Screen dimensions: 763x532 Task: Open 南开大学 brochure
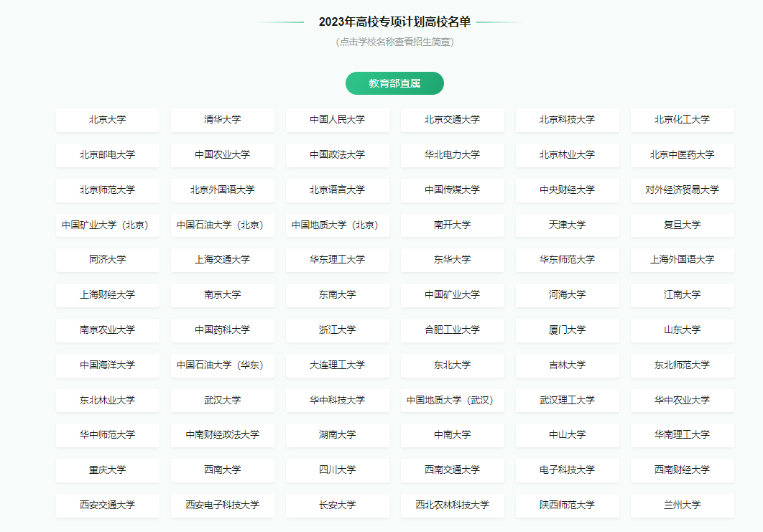[452, 225]
